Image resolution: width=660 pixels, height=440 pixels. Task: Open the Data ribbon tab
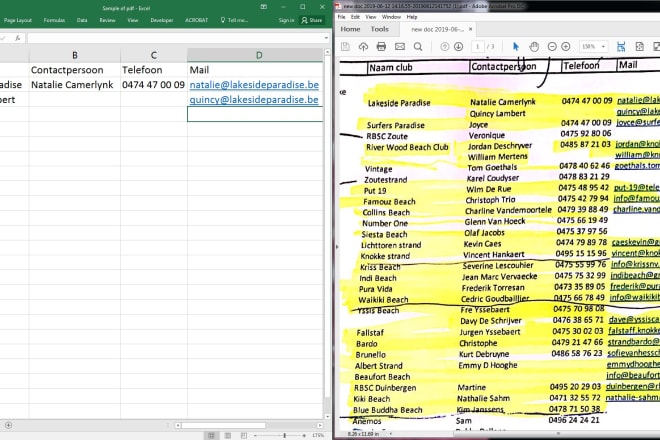pyautogui.click(x=82, y=20)
